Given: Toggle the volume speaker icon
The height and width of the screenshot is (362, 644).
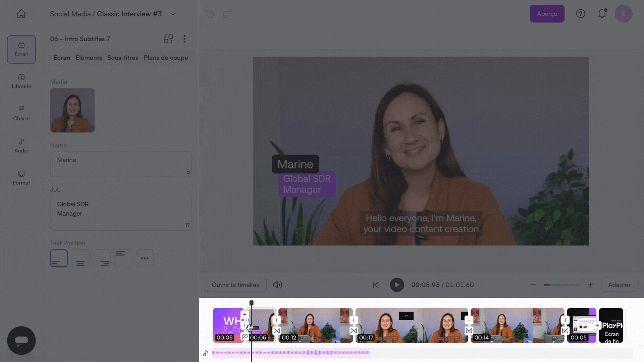Looking at the screenshot, I should 277,285.
